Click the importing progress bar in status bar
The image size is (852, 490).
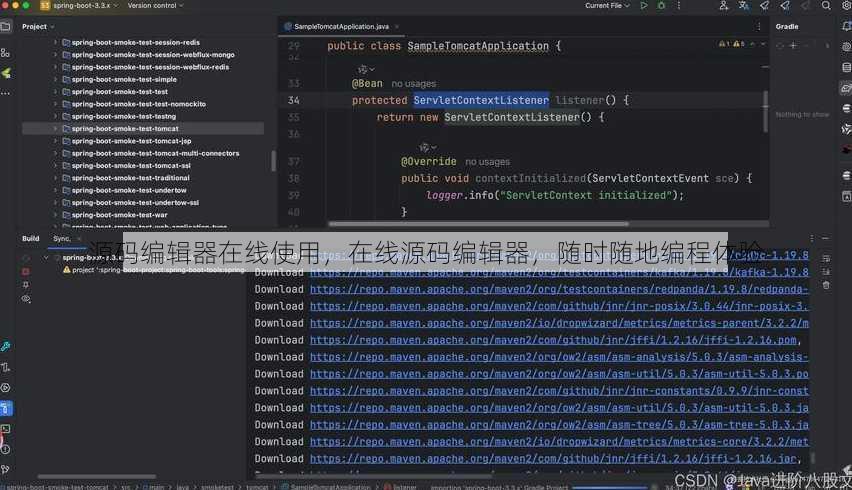610,487
